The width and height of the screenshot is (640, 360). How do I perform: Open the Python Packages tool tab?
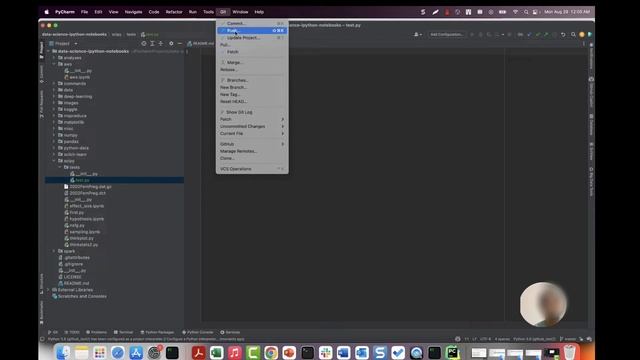pyautogui.click(x=157, y=332)
